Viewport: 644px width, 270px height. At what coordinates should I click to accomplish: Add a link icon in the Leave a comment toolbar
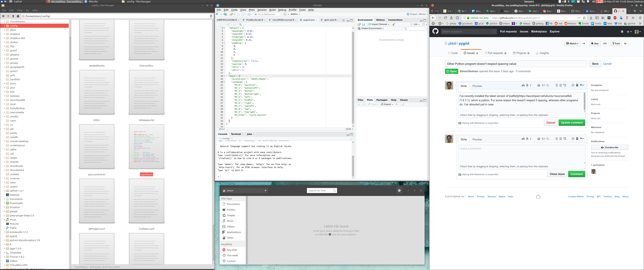tap(548, 139)
